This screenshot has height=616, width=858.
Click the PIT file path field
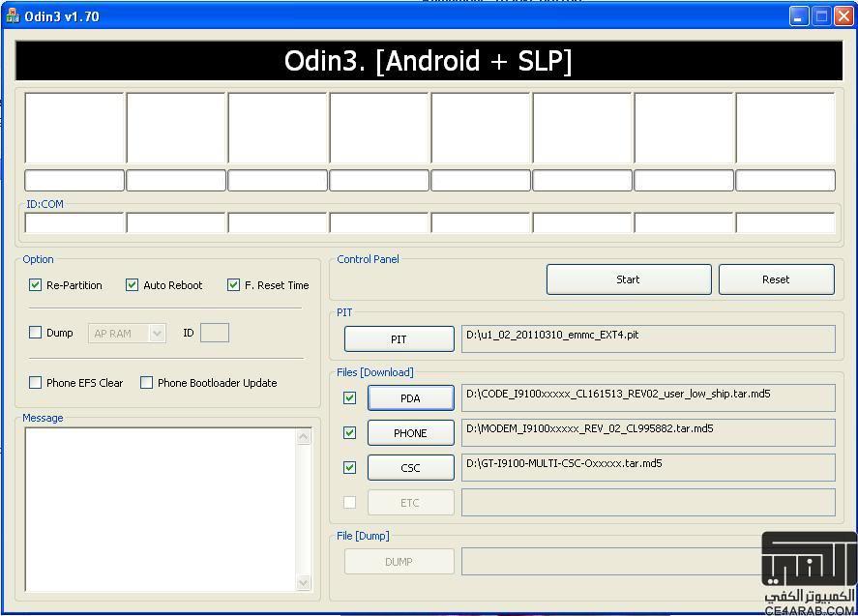[x=648, y=338]
